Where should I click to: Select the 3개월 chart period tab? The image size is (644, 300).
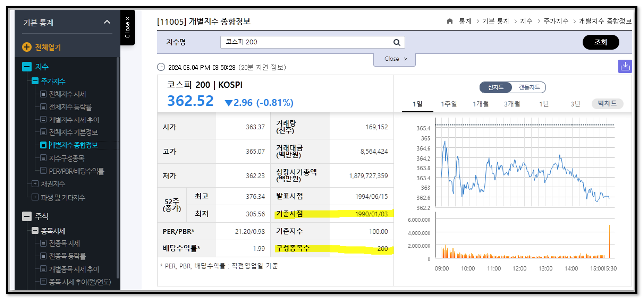click(x=512, y=104)
